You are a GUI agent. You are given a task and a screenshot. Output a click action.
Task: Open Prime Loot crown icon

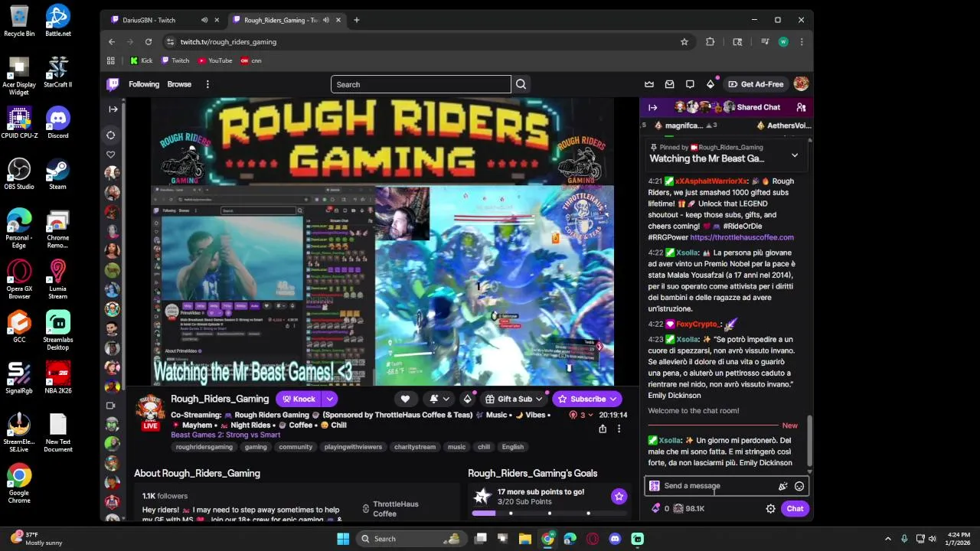[649, 84]
